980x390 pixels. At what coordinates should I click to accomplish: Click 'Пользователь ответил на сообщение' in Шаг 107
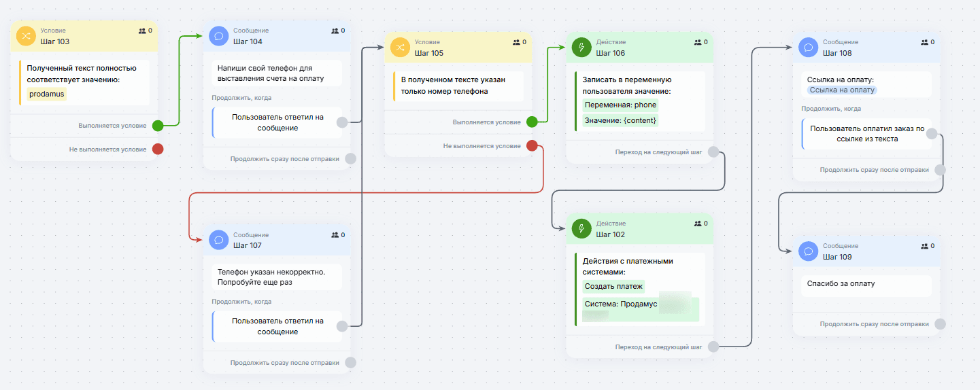click(x=277, y=326)
